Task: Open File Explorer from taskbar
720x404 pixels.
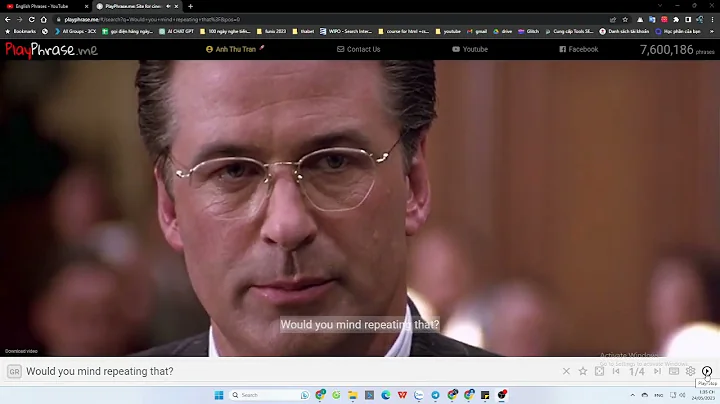Action: pyautogui.click(x=353, y=395)
